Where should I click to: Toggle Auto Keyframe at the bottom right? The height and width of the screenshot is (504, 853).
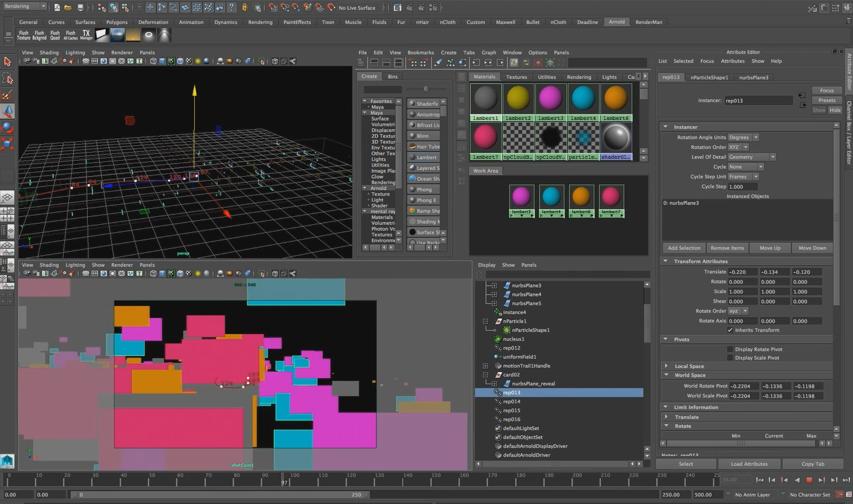coord(839,494)
